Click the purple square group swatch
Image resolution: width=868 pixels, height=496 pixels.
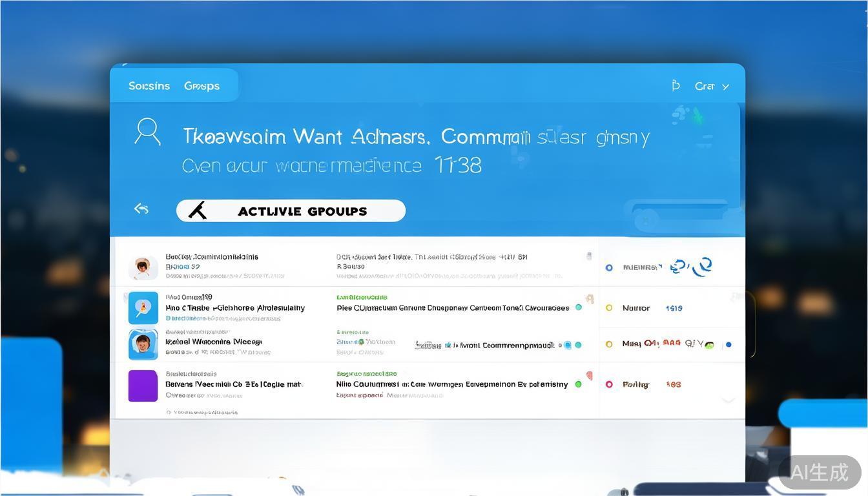143,386
